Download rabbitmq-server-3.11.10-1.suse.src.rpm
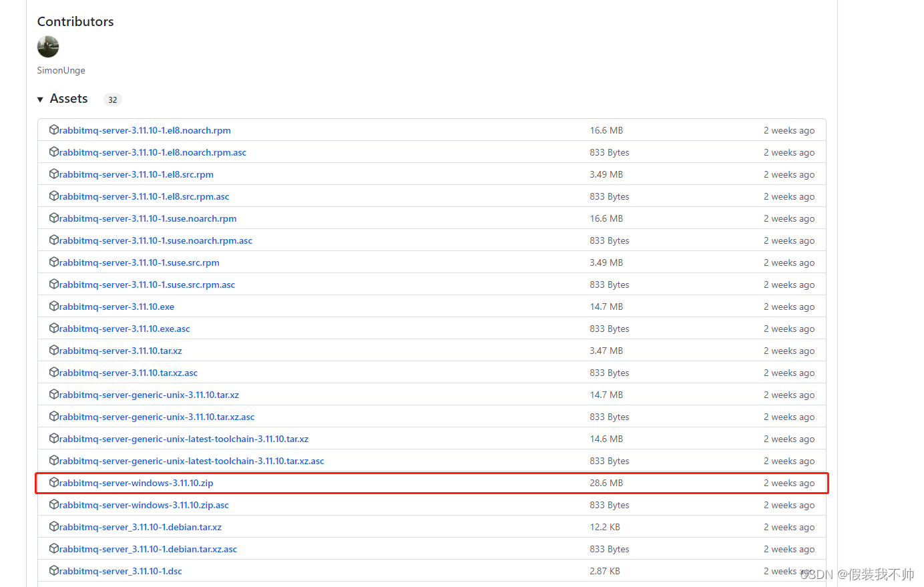 click(x=140, y=262)
